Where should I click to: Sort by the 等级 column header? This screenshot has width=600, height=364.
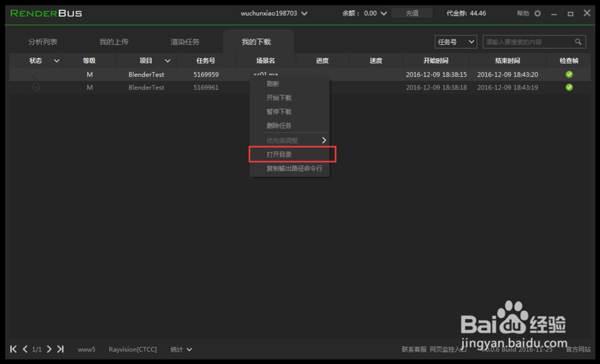pyautogui.click(x=89, y=61)
